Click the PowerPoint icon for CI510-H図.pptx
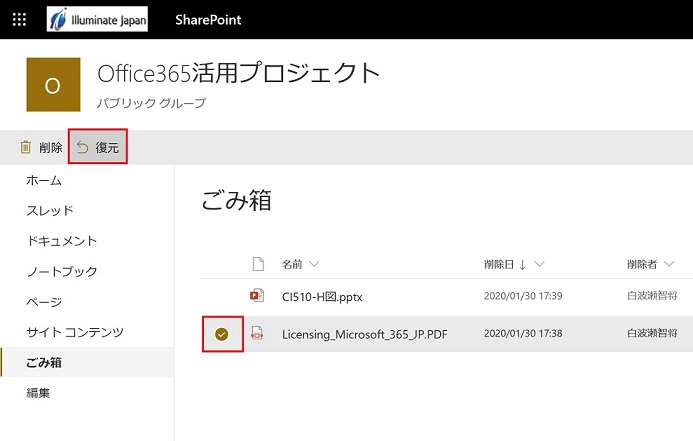693x441 pixels. point(257,295)
